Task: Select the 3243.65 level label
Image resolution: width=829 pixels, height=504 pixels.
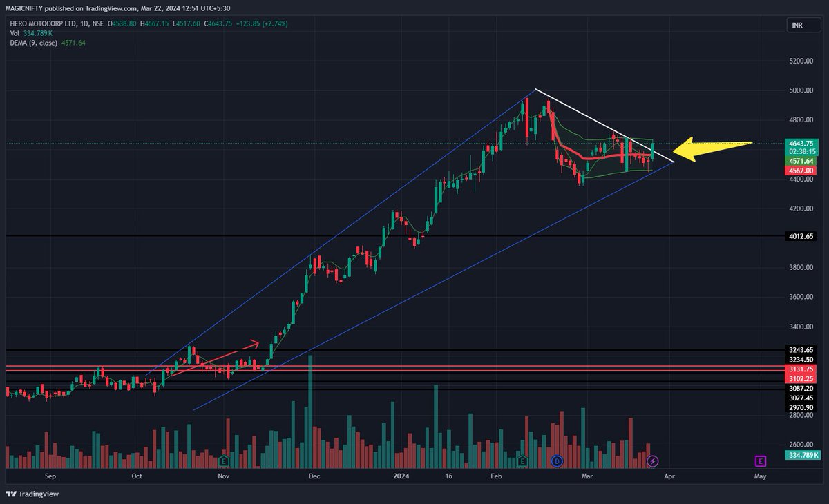Action: pos(802,350)
